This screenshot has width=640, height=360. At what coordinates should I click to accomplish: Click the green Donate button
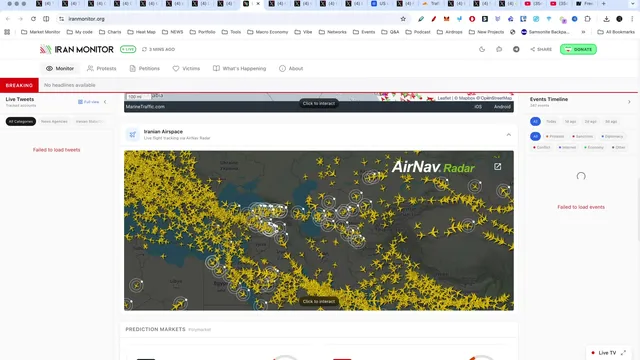(x=578, y=49)
